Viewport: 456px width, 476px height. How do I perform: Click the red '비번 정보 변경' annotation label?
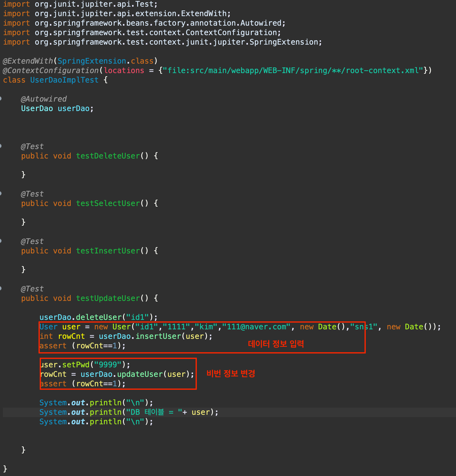click(x=231, y=373)
